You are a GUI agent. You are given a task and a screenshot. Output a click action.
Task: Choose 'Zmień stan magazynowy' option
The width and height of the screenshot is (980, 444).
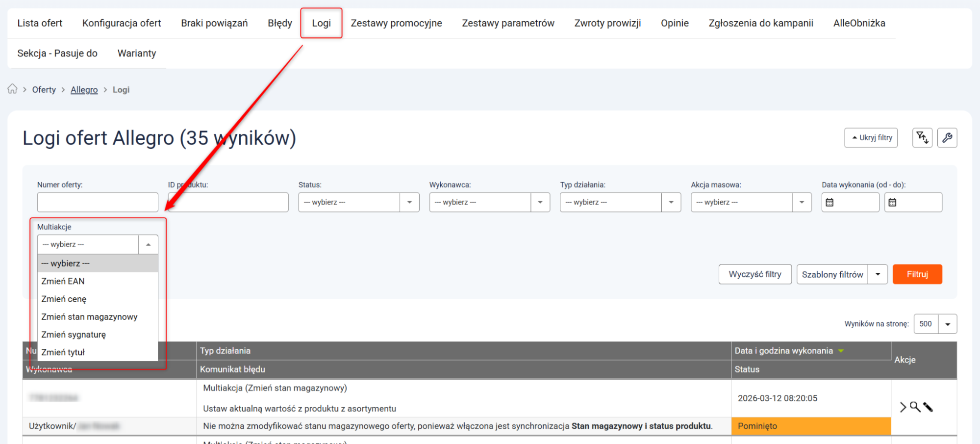pos(89,317)
